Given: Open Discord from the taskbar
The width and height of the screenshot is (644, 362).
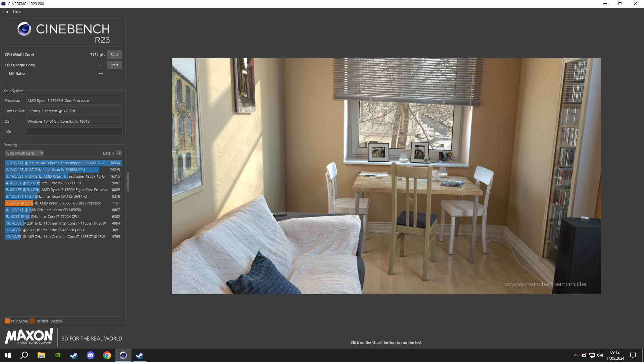Looking at the screenshot, I should 91,355.
